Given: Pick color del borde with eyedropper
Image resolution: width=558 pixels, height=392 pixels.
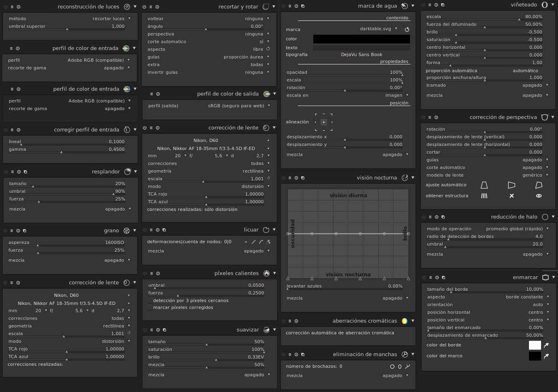Looking at the screenshot, I should (x=546, y=345).
